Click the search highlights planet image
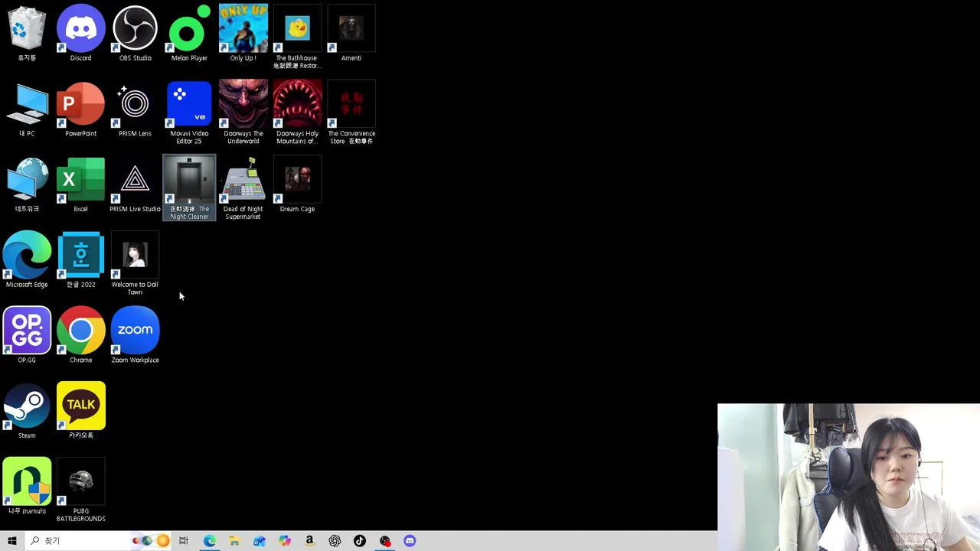This screenshot has height=551, width=980. click(x=150, y=541)
